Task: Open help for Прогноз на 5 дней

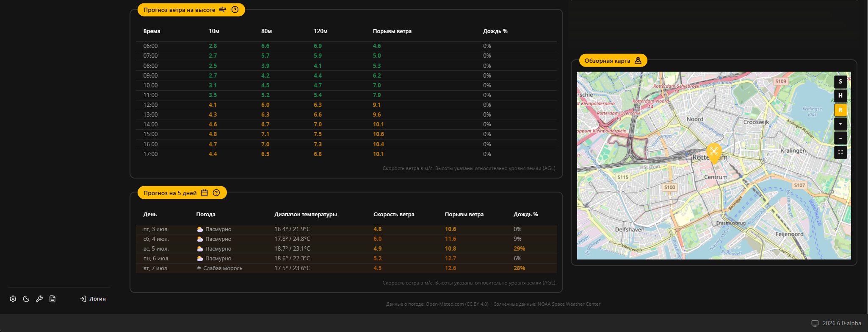Action: 216,193
